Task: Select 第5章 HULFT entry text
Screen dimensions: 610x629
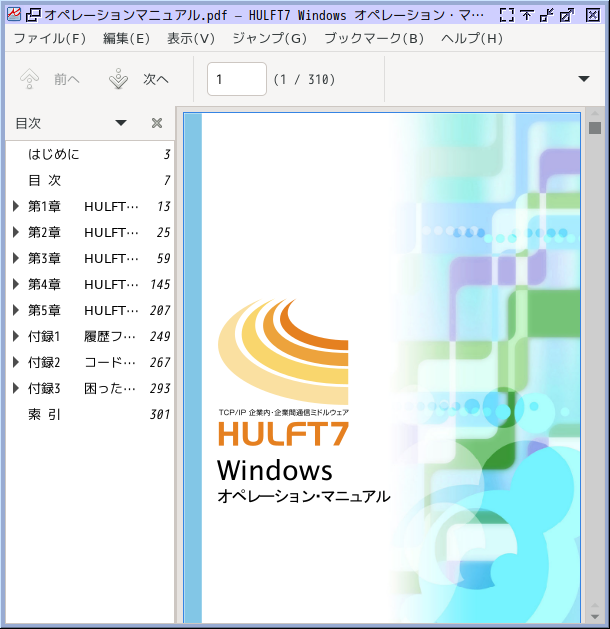Action: pyautogui.click(x=83, y=310)
